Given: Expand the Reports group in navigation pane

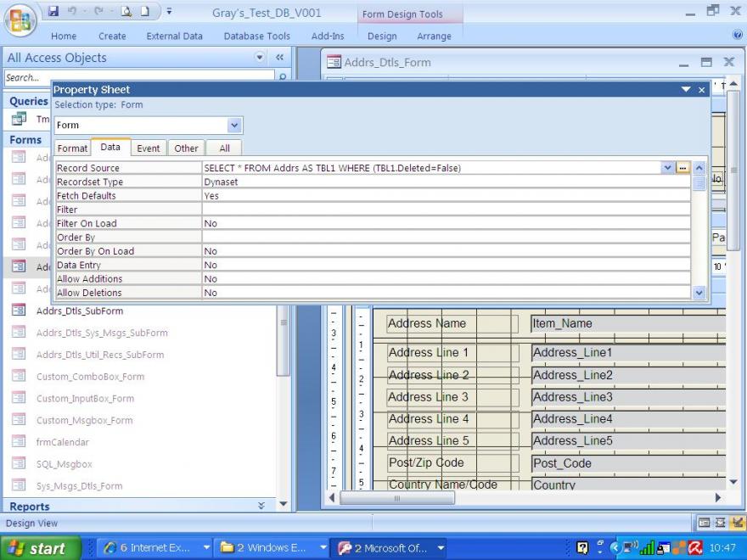Looking at the screenshot, I should point(261,506).
